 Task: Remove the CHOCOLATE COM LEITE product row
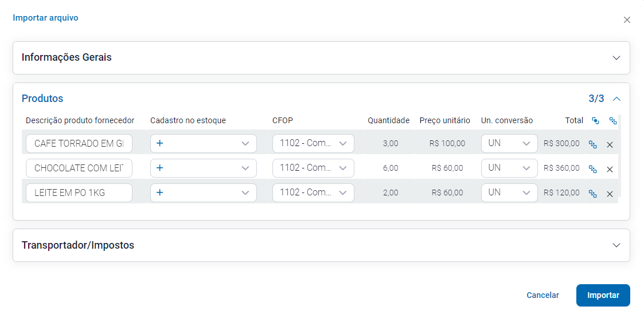pyautogui.click(x=610, y=169)
